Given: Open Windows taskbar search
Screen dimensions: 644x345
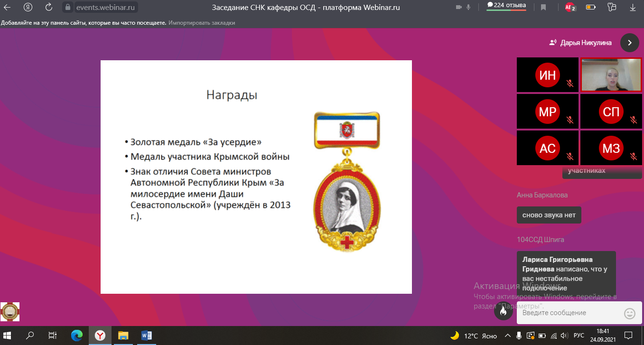Looking at the screenshot, I should [30, 336].
